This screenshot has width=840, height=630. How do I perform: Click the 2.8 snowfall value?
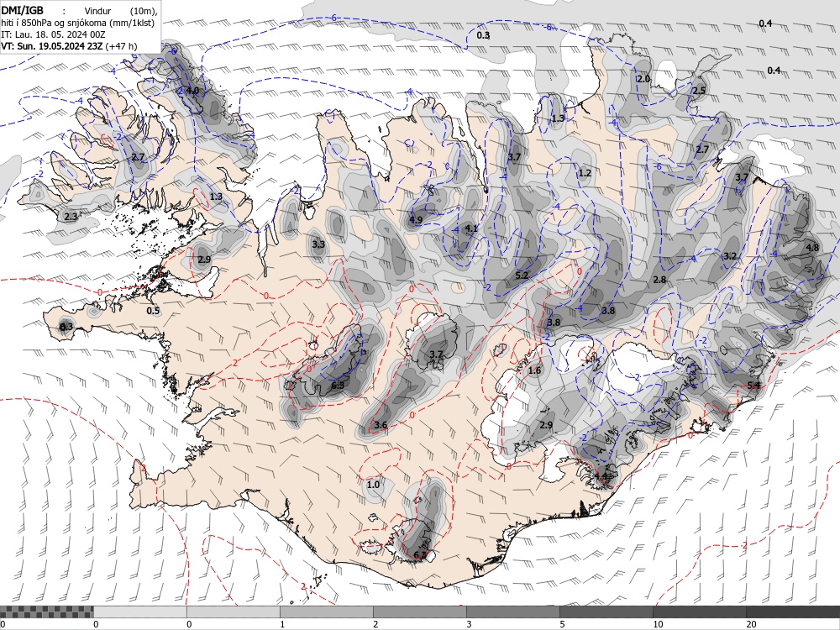click(659, 279)
